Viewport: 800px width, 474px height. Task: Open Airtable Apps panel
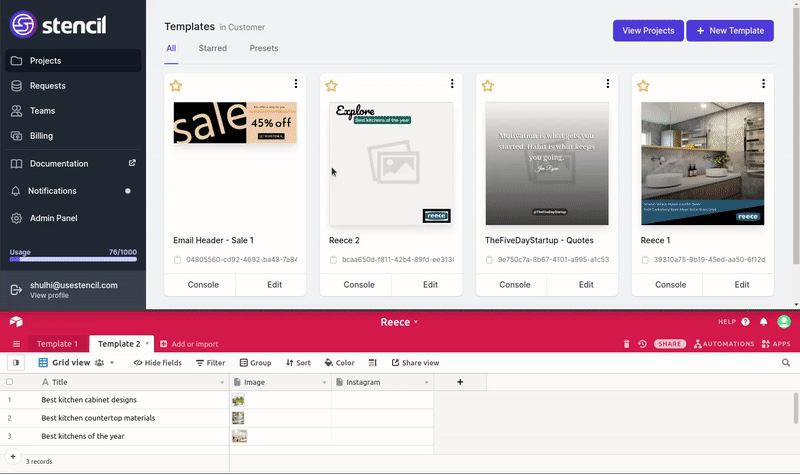776,344
